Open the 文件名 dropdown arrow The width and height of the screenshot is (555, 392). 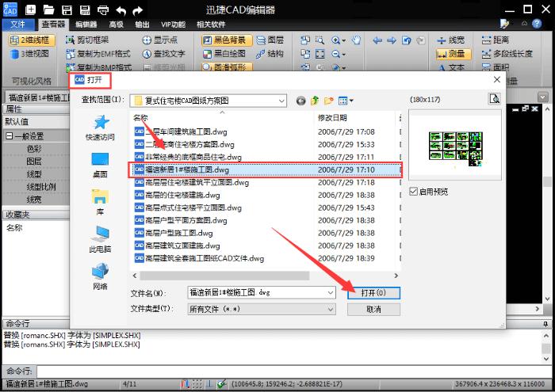pyautogui.click(x=330, y=293)
